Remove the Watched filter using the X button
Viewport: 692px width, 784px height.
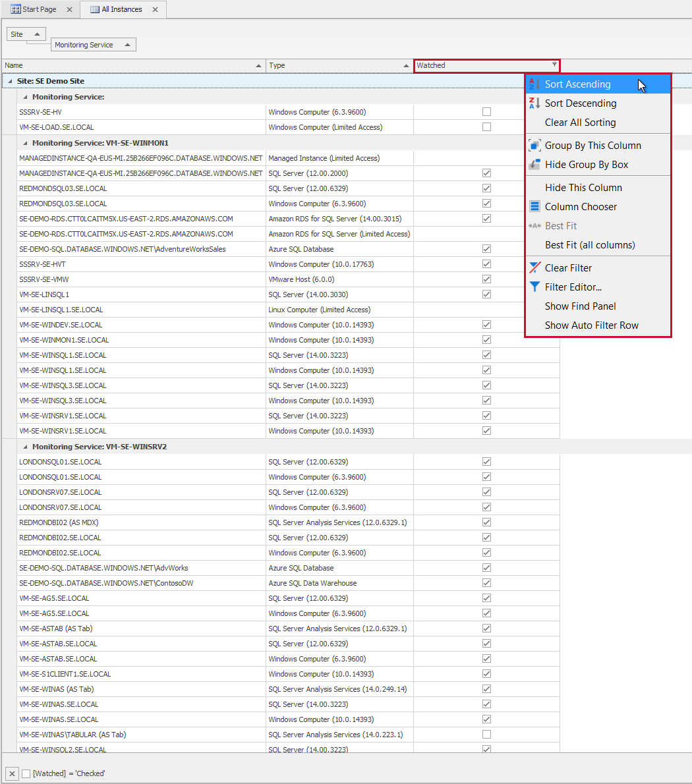[x=11, y=773]
